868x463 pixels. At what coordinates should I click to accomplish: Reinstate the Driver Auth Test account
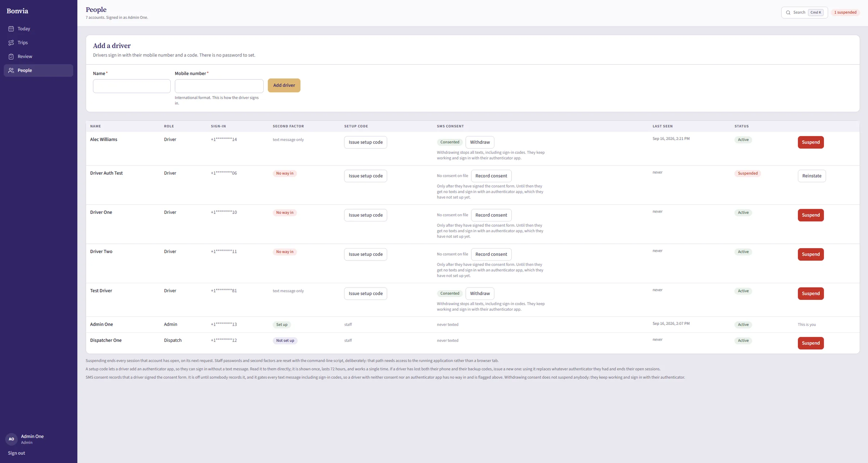(812, 176)
